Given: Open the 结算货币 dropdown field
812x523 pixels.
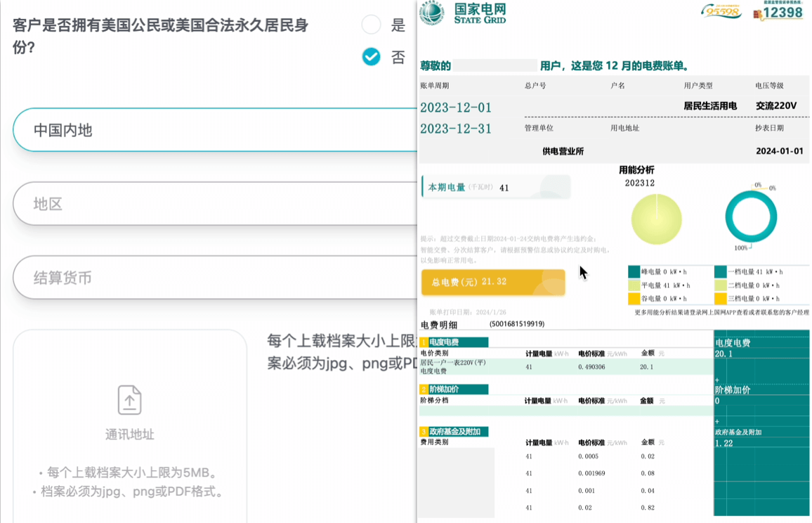Looking at the screenshot, I should tap(216, 277).
